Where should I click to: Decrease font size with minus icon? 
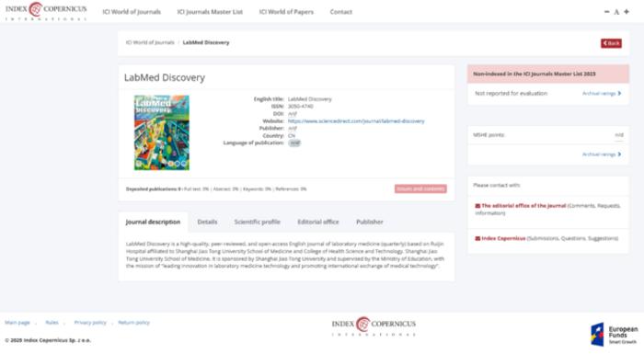[x=606, y=12]
